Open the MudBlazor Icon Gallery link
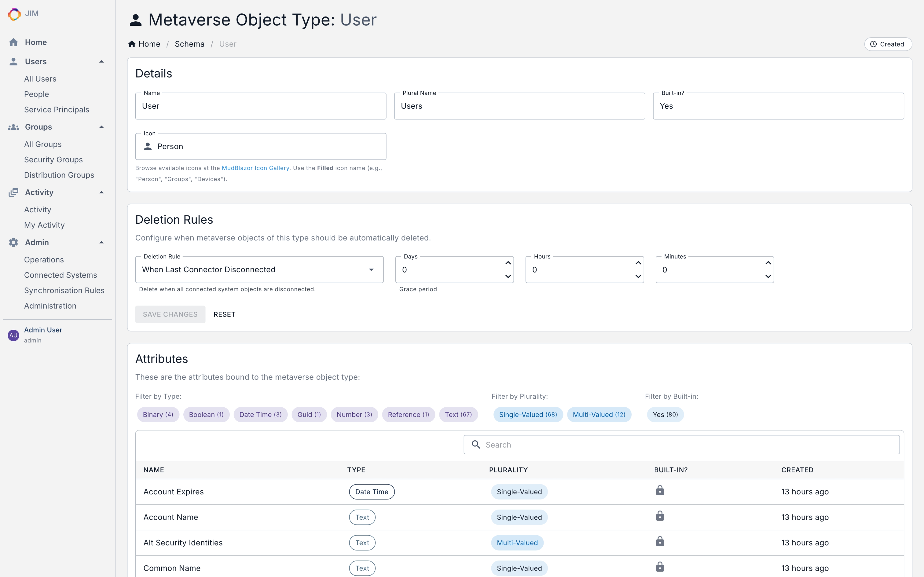 [x=255, y=168]
